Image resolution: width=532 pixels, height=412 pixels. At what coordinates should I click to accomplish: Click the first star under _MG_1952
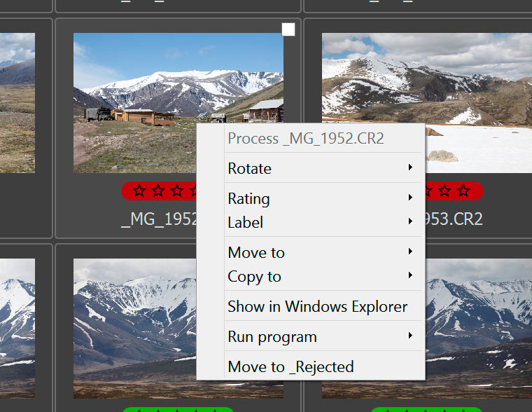click(139, 191)
